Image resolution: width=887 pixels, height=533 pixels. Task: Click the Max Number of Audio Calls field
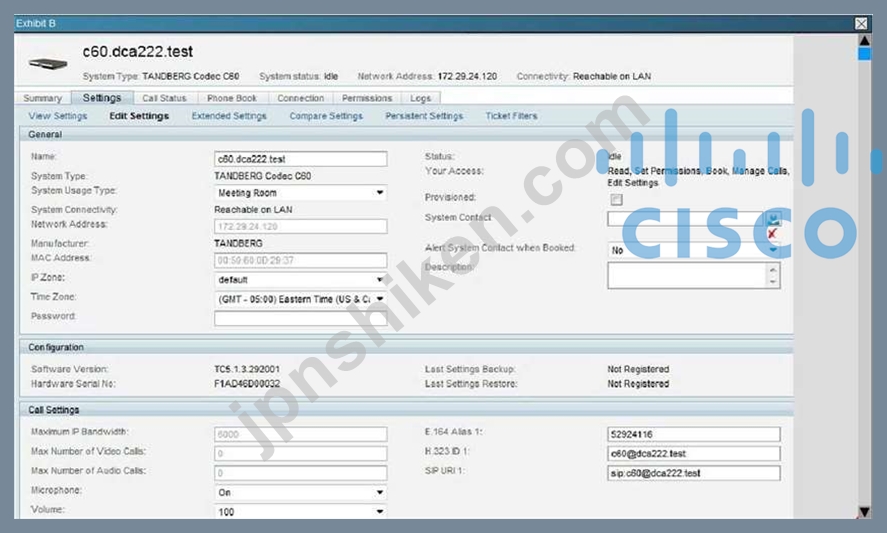tap(300, 472)
